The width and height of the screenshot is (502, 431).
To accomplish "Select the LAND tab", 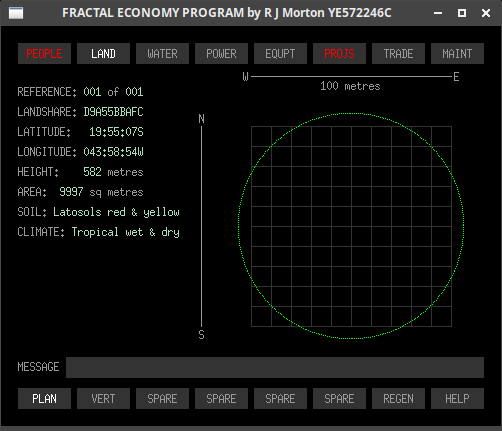I will click(103, 53).
